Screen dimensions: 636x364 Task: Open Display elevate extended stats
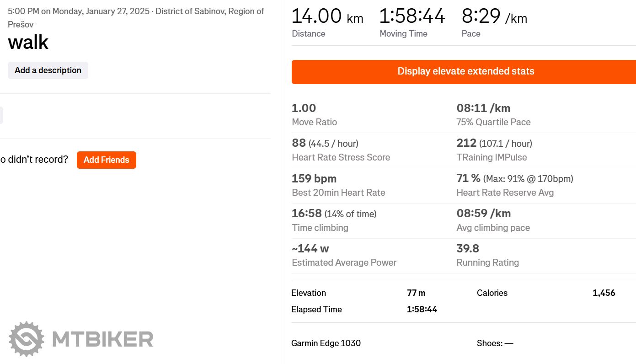(465, 71)
